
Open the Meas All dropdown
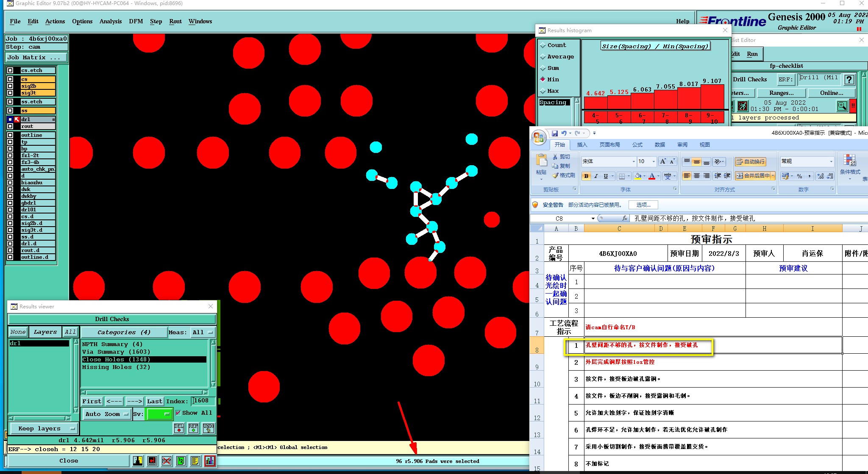coord(203,333)
